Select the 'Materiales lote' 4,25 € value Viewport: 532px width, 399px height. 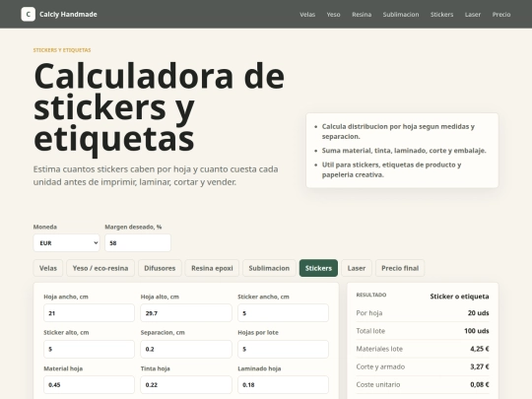pos(480,349)
